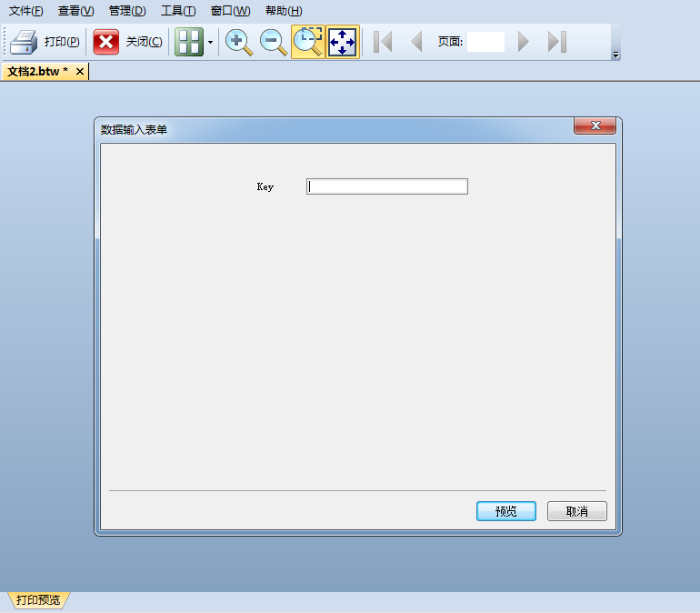Toggle the zoom-to-selection magnifier tool
Image resolution: width=700 pixels, height=613 pixels.
pos(307,42)
